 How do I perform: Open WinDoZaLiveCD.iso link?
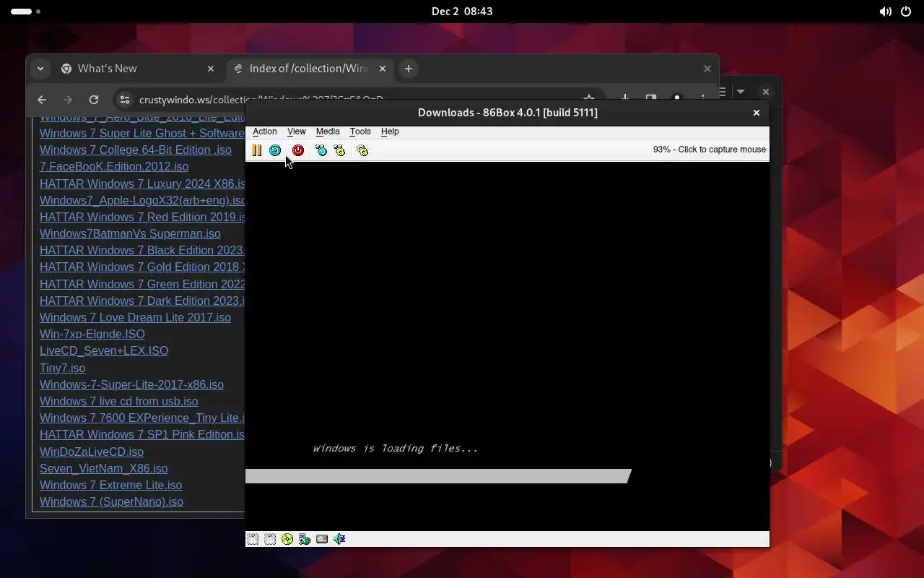click(x=92, y=452)
